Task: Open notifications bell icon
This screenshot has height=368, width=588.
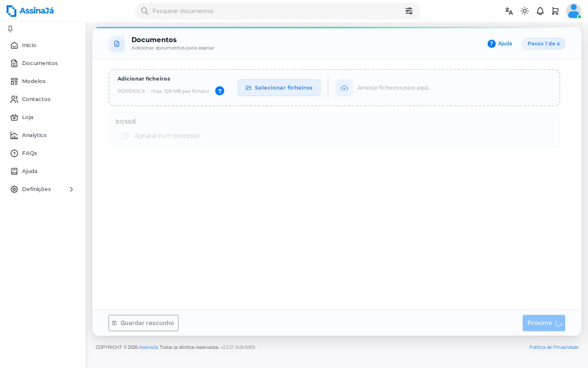Action: point(540,11)
